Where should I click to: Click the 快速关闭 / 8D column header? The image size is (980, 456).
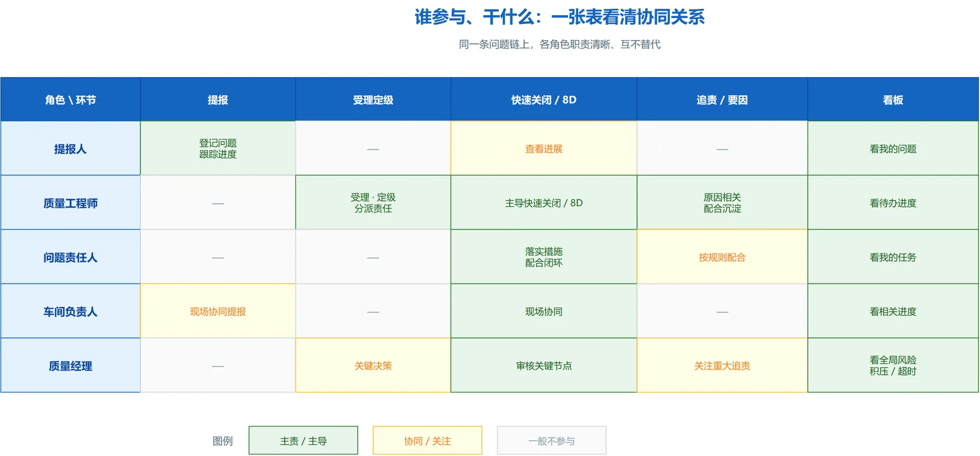tap(544, 100)
